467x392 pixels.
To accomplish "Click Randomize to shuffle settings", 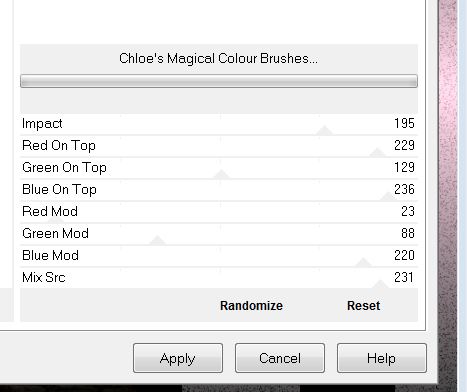I will pyautogui.click(x=251, y=306).
